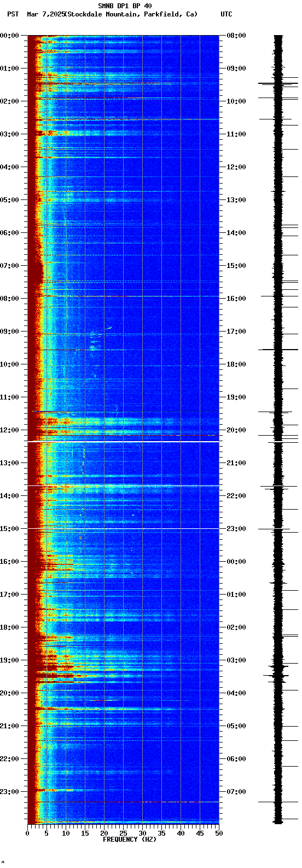Click the 02:00 PST time label
This screenshot has height=868, width=302.
coord(9,101)
